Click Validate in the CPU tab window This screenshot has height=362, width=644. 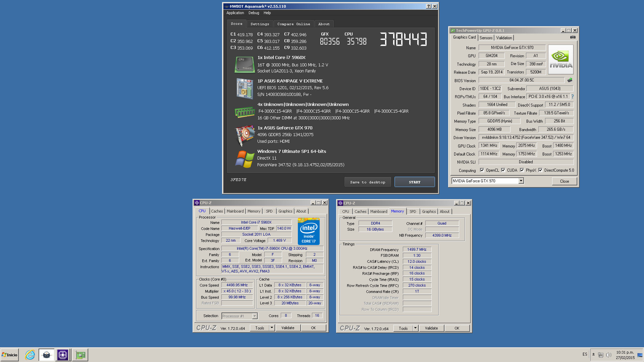tap(288, 328)
